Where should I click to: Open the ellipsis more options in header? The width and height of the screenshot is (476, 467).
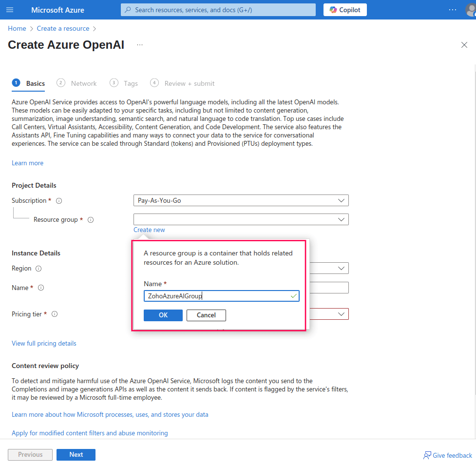[452, 10]
